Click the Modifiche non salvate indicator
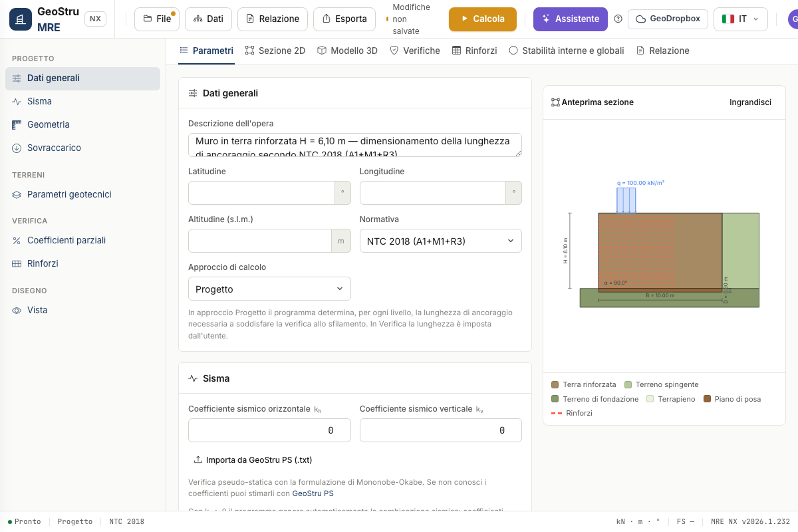Image resolution: width=798 pixels, height=532 pixels. pos(410,19)
